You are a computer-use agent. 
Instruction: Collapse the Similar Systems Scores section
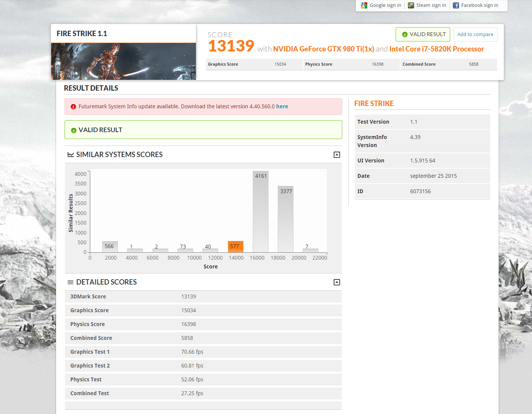(x=337, y=155)
